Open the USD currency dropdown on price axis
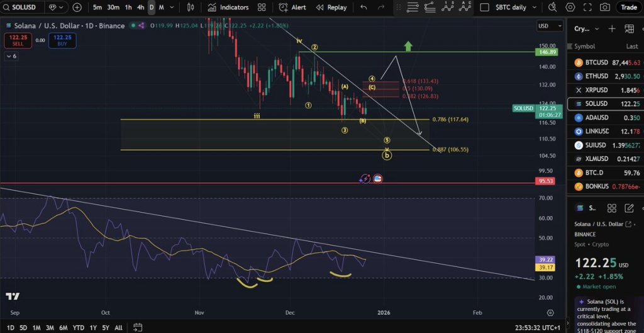 click(550, 26)
